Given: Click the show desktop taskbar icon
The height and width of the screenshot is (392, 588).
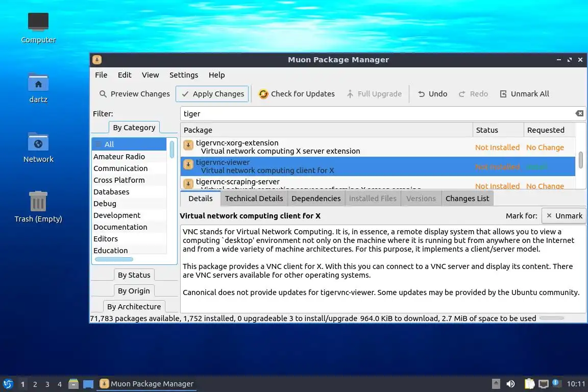Looking at the screenshot, I should [88, 384].
